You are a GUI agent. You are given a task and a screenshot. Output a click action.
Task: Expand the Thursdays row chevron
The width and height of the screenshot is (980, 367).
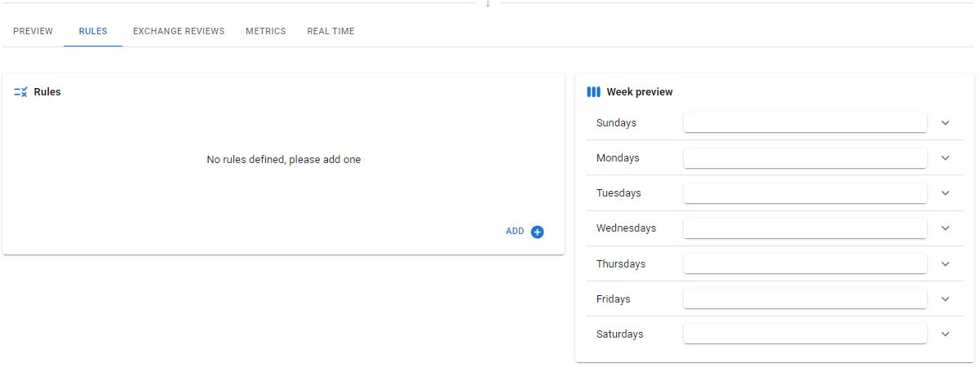pyautogui.click(x=946, y=264)
